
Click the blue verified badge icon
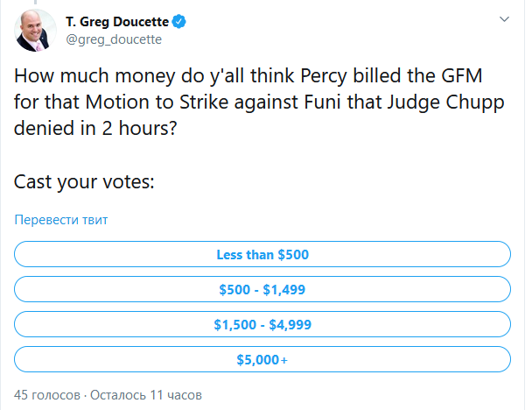click(x=178, y=22)
